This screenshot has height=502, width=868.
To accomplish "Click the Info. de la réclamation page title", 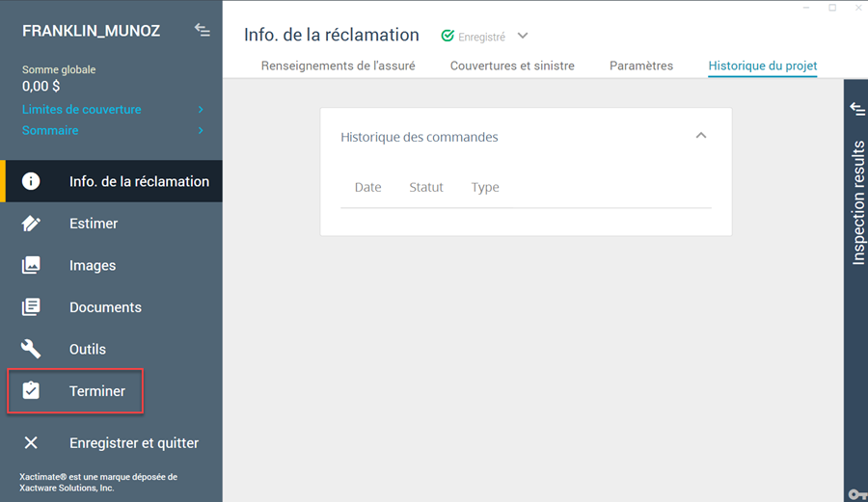I will point(331,35).
